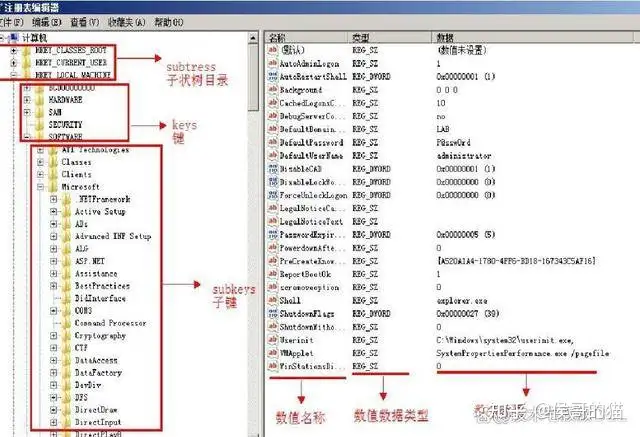Select the CTF subkey
The width and height of the screenshot is (640, 437).
click(x=81, y=348)
